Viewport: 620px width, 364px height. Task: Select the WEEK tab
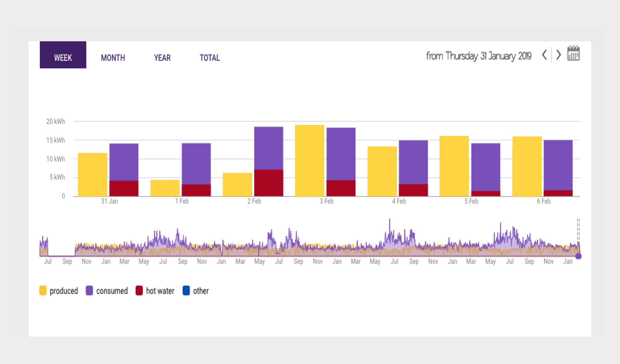coord(63,55)
